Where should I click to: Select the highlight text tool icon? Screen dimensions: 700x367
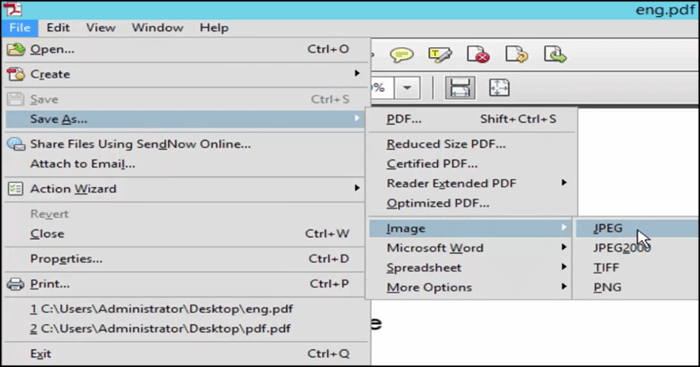pos(440,54)
